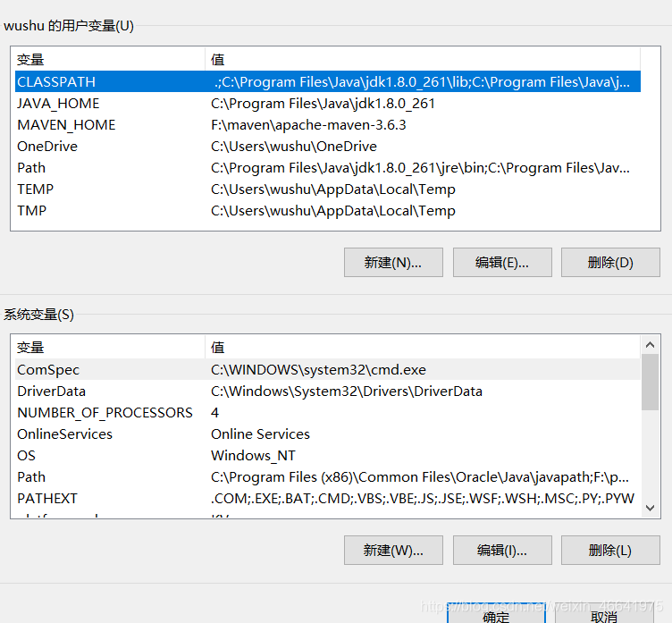This screenshot has height=623, width=672.
Task: Click the value C:\Users\wushu\OneDrive
Action: [x=294, y=147]
